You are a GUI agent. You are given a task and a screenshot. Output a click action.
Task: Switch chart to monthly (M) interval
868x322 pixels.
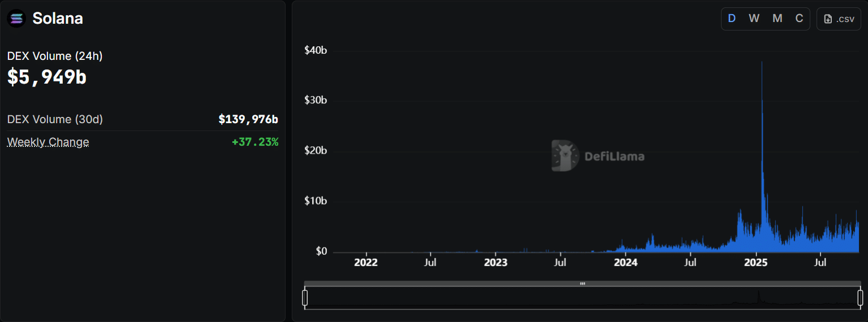[778, 19]
